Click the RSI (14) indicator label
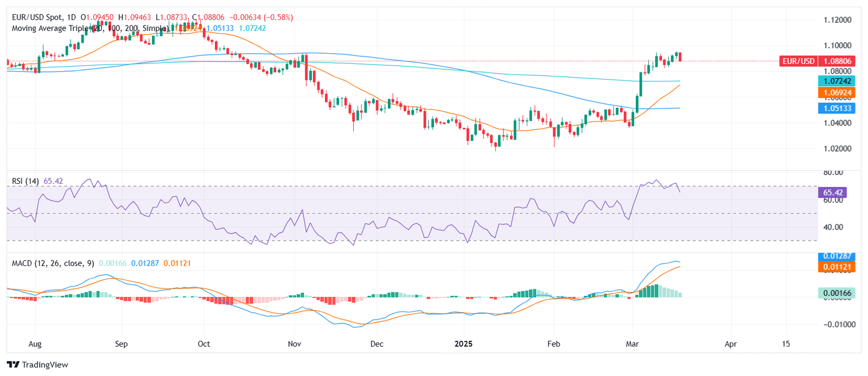 click(25, 181)
